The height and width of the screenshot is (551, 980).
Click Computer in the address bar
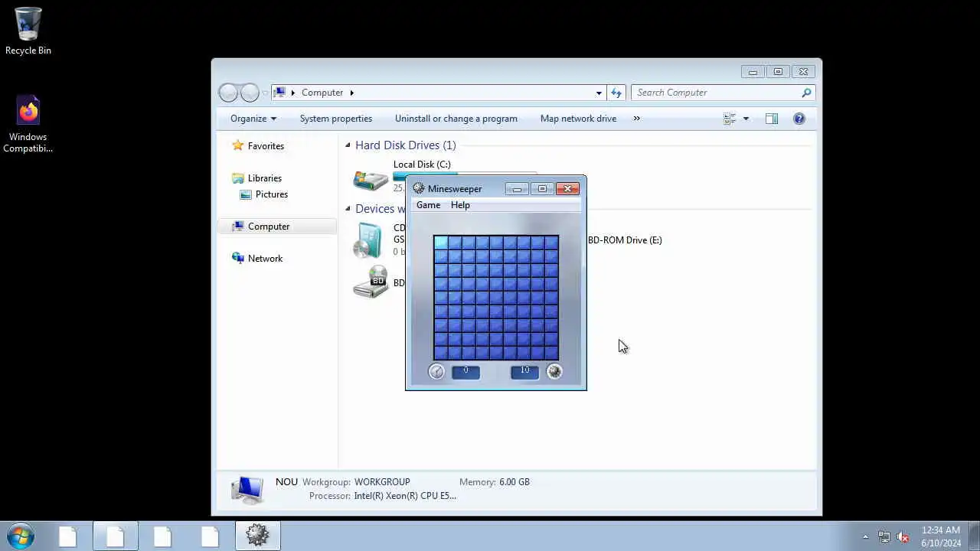coord(322,93)
